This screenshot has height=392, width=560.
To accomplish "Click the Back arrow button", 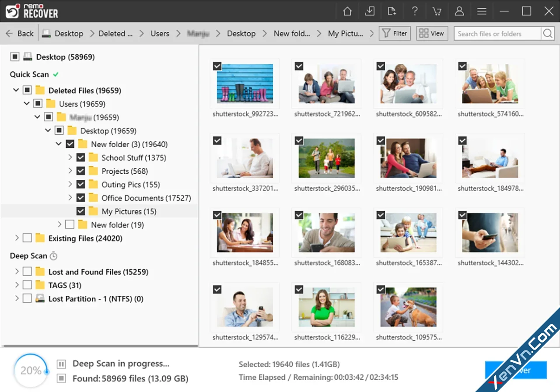I will pos(19,34).
